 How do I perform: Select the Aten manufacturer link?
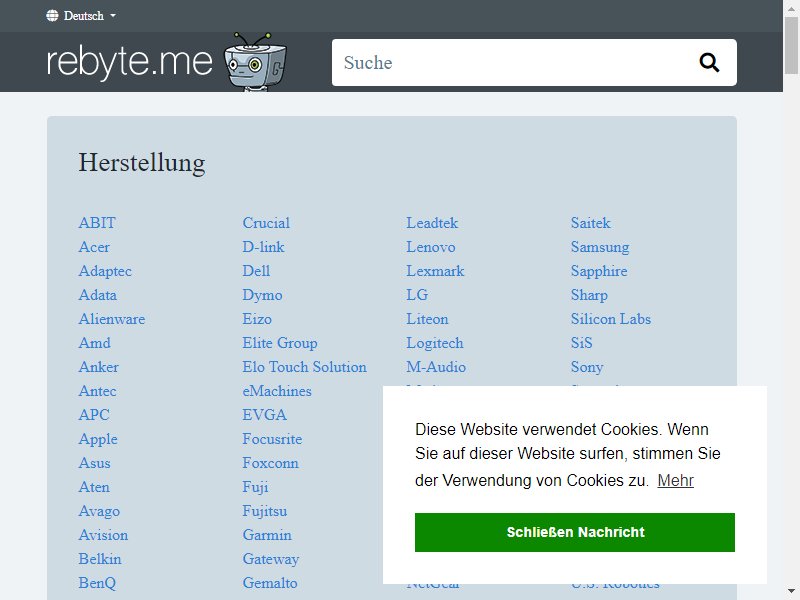point(94,487)
